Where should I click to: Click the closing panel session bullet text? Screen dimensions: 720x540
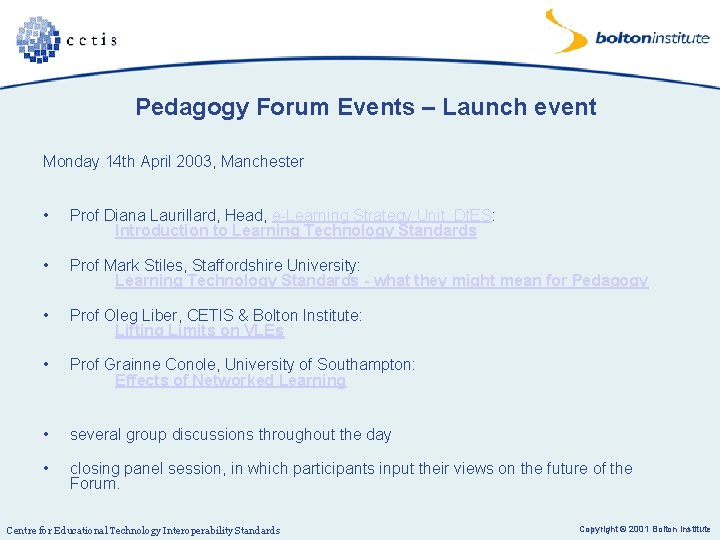(351, 476)
